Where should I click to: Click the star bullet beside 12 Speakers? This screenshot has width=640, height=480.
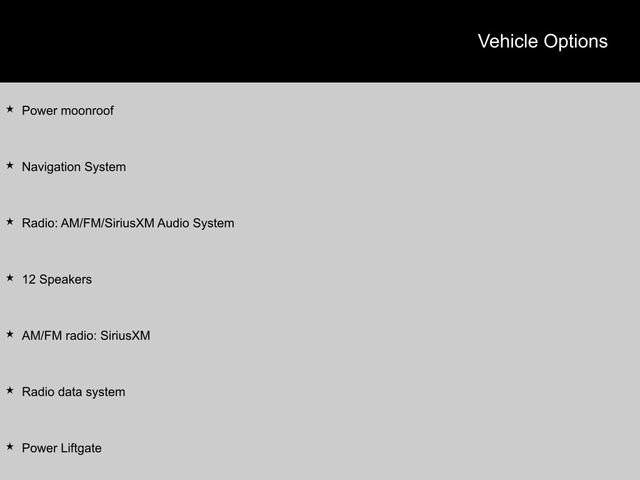[x=10, y=277]
